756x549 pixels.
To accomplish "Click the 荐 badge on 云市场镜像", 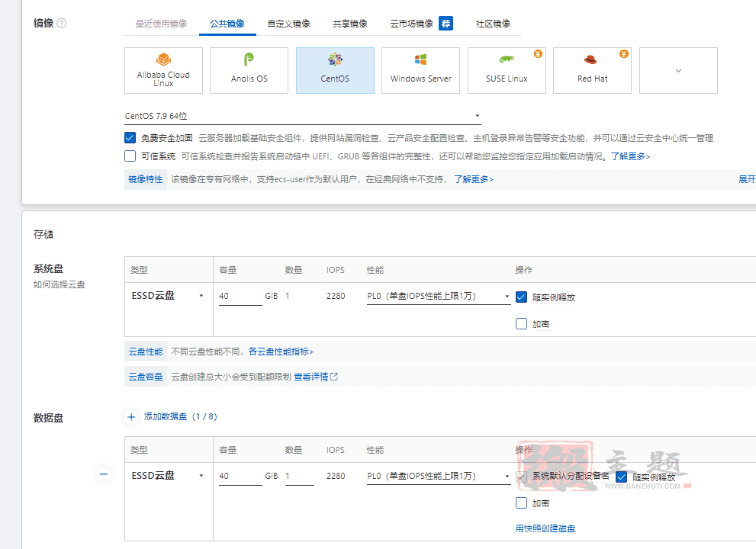I will click(446, 23).
